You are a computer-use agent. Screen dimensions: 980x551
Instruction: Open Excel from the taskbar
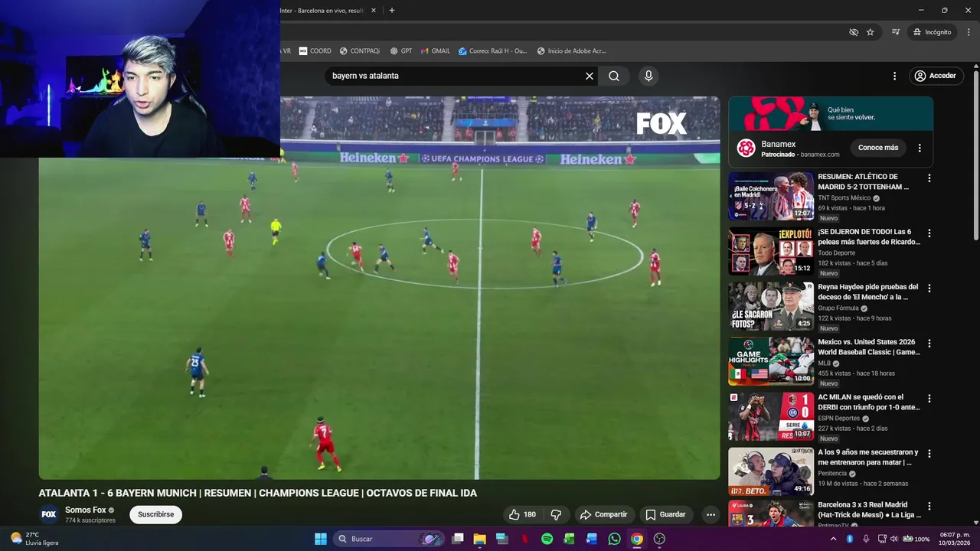tap(569, 539)
